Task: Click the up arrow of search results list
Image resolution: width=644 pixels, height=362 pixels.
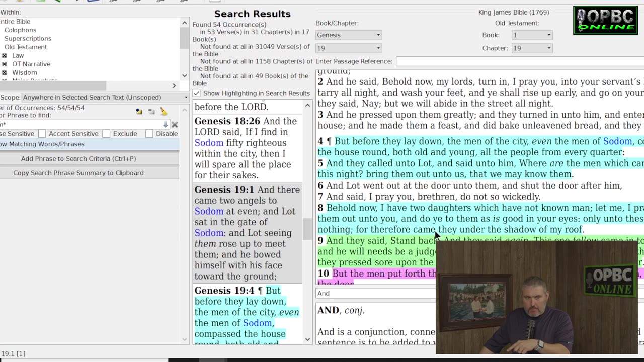Action: click(x=307, y=105)
